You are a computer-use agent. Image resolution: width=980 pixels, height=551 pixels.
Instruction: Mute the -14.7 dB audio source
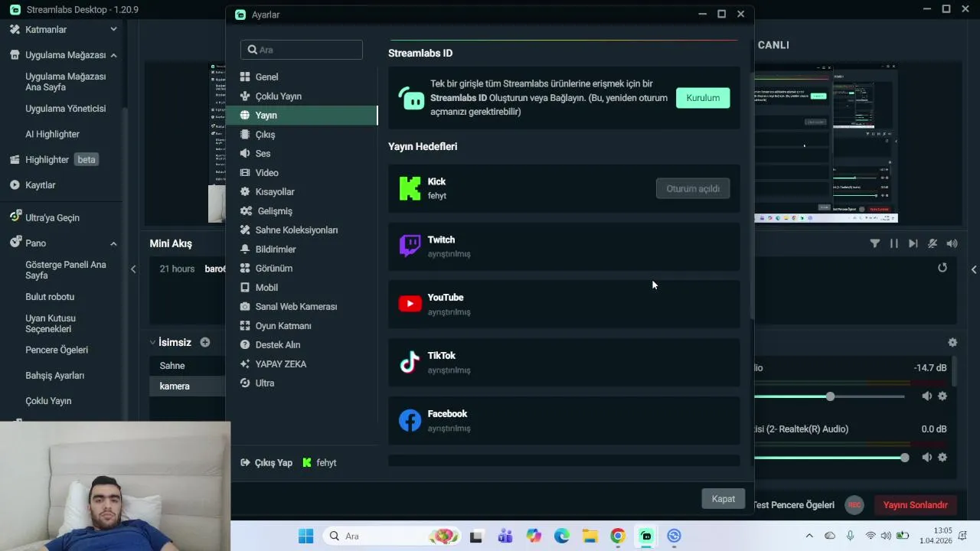(926, 396)
